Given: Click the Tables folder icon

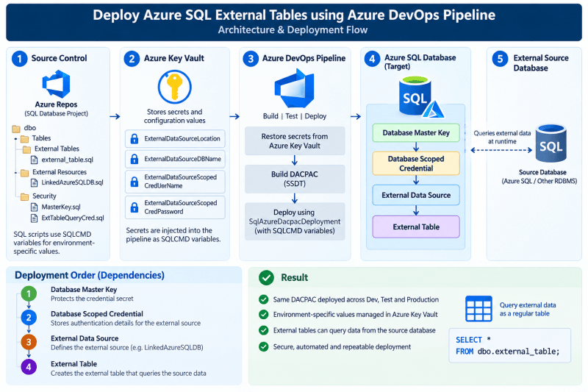Looking at the screenshot, I should [x=25, y=139].
